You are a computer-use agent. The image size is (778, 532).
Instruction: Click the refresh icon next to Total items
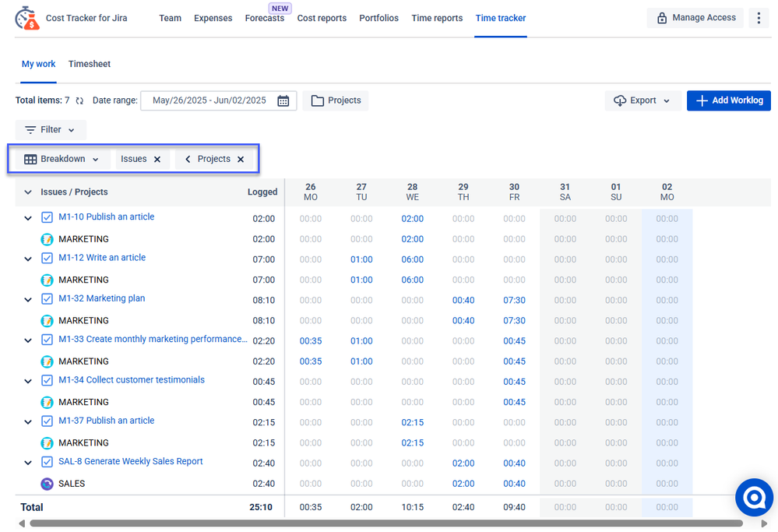point(79,100)
